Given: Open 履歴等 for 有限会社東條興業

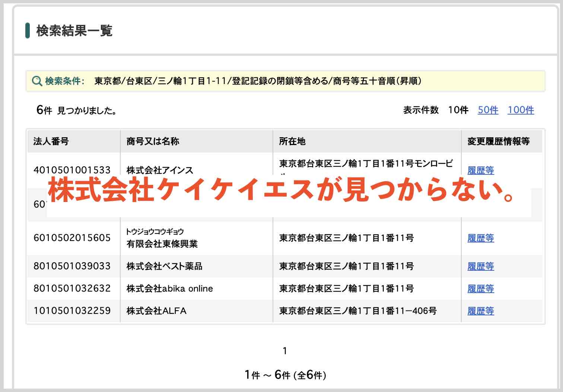Looking at the screenshot, I should click(480, 238).
